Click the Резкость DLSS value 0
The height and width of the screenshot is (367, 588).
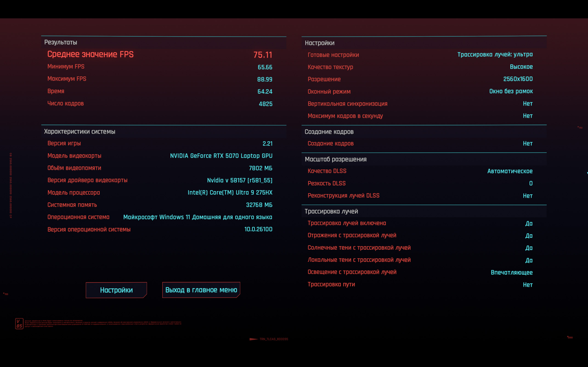[531, 183]
